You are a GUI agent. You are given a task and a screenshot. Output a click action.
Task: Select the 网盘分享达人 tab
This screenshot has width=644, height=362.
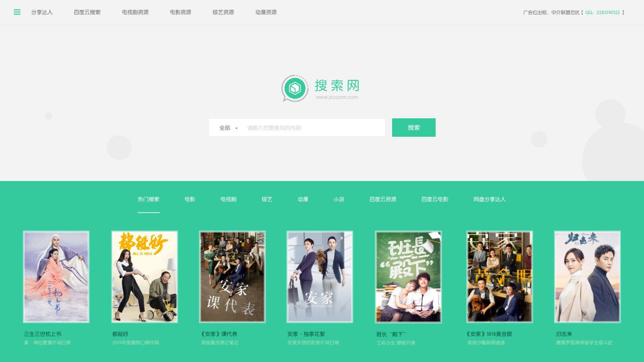[489, 199]
